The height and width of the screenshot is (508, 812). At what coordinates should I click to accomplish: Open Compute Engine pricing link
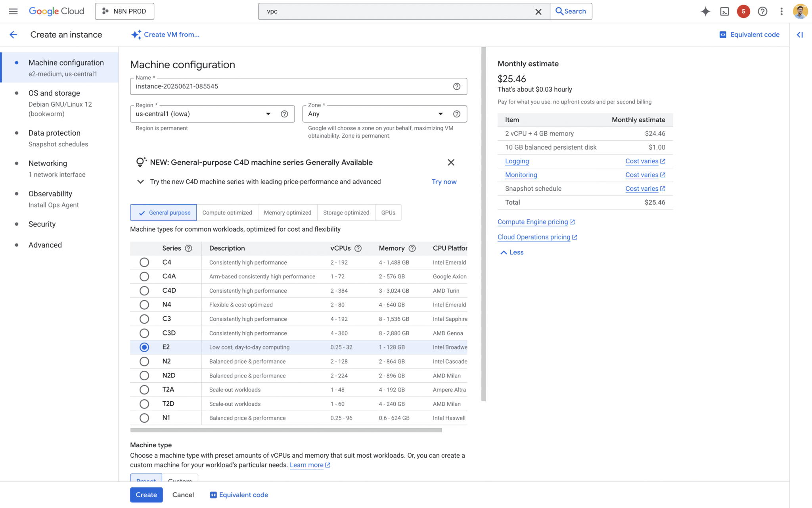(533, 222)
